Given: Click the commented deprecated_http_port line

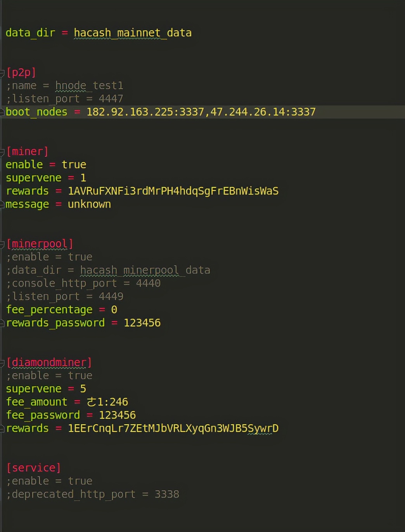Looking at the screenshot, I should tap(93, 494).
